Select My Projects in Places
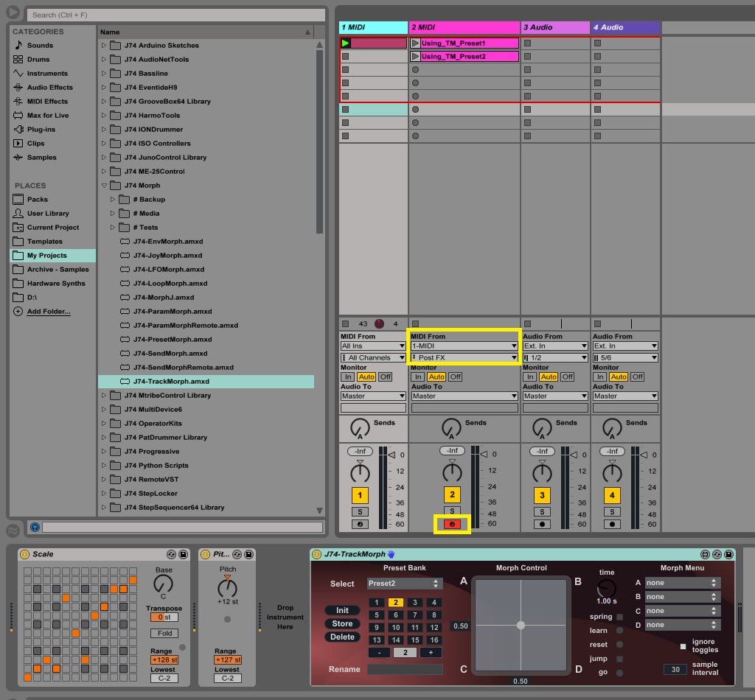Viewport: 755px width, 700px height. [46, 256]
